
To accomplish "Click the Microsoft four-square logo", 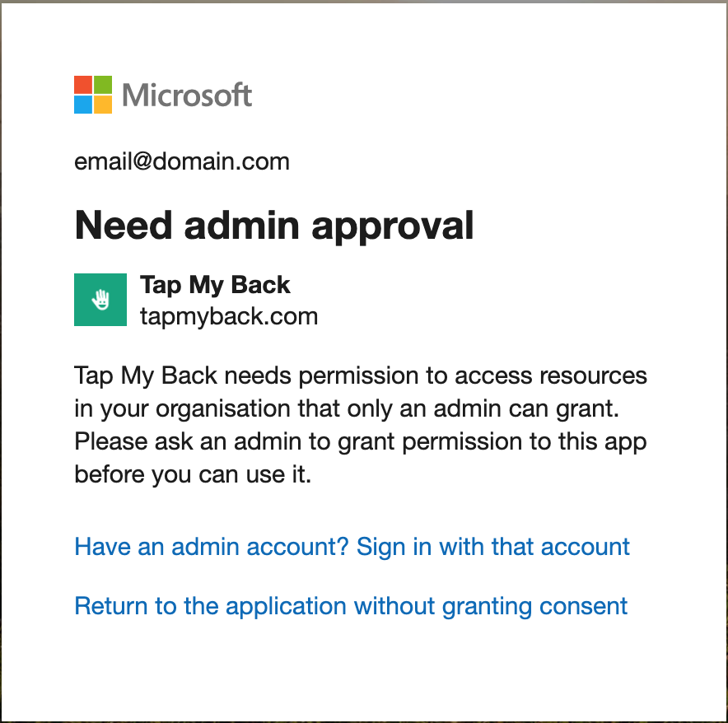I will tap(93, 95).
